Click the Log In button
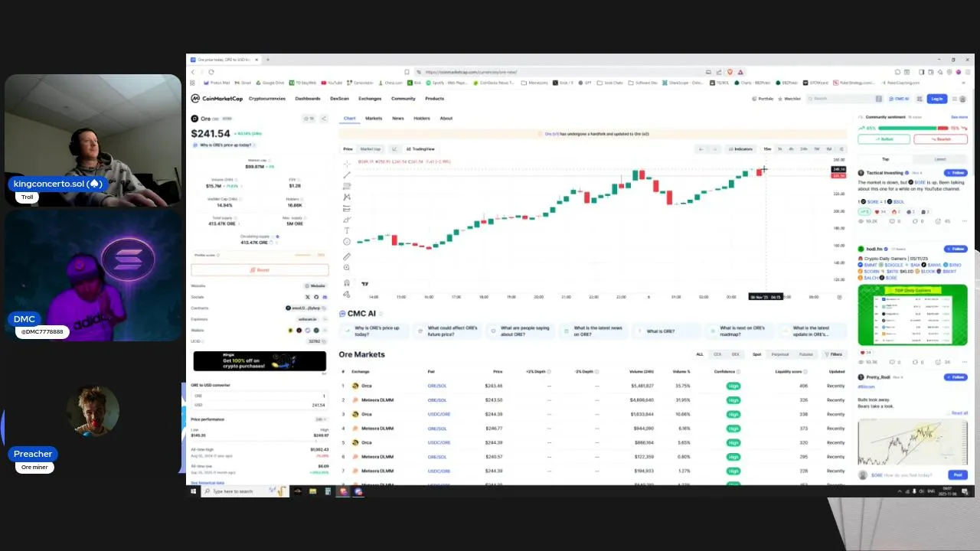 pos(937,99)
